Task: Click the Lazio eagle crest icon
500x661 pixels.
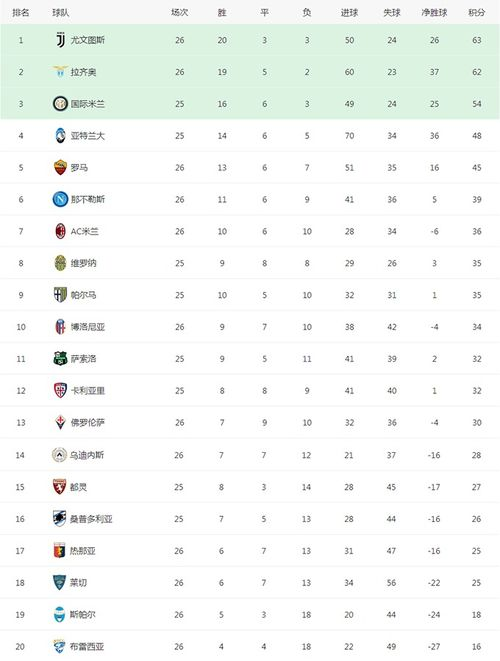Action: tap(60, 72)
